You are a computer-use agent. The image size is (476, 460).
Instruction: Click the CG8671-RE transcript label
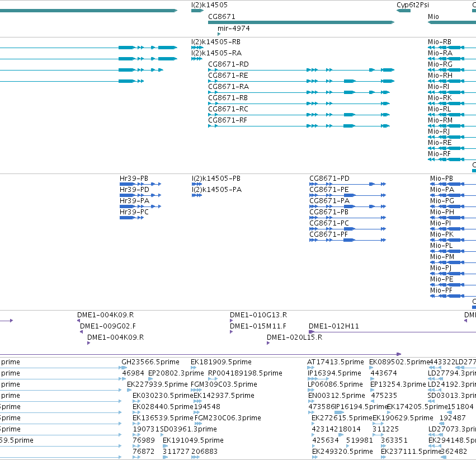coord(228,76)
